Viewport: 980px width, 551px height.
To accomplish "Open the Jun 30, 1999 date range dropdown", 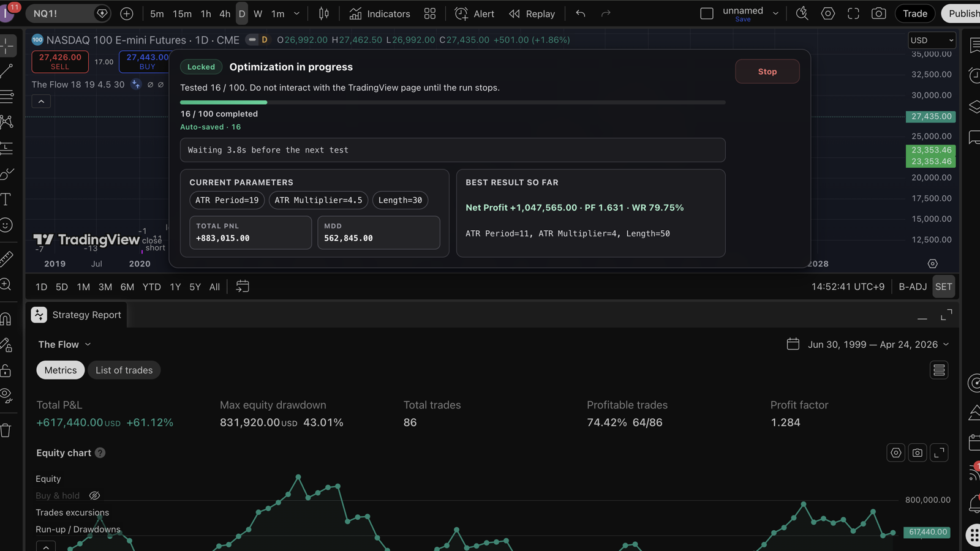I will coord(869,344).
